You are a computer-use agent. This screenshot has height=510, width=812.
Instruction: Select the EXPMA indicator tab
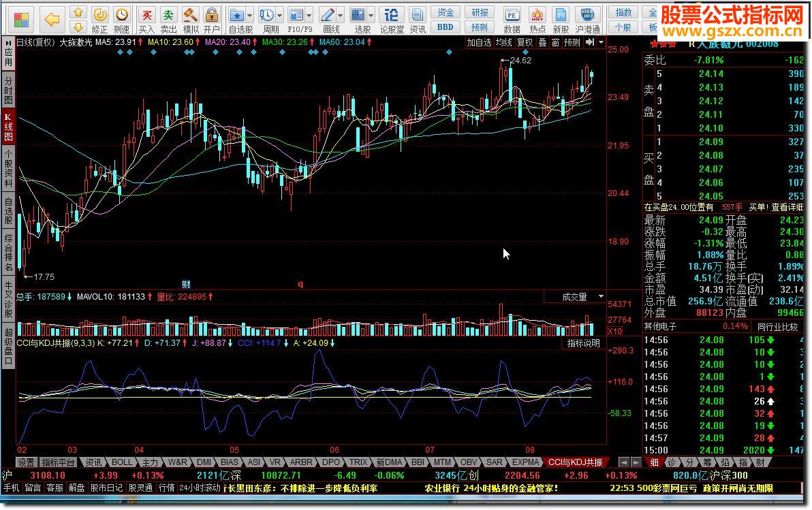click(527, 462)
